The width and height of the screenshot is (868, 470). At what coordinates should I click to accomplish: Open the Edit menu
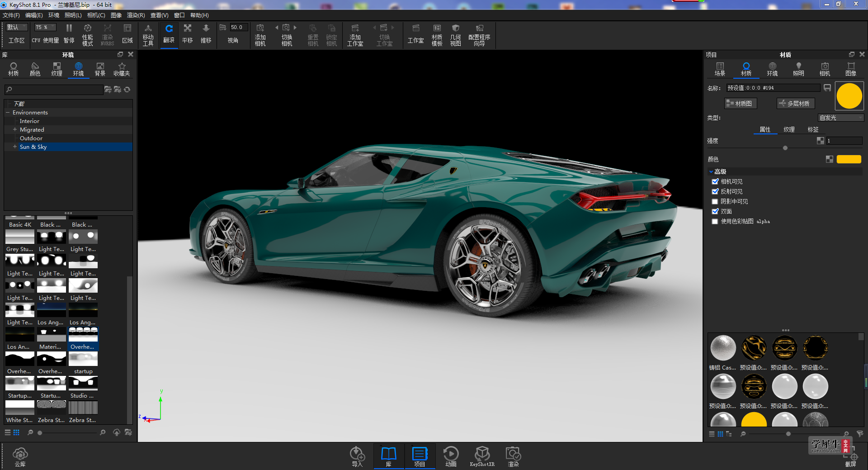tap(34, 15)
